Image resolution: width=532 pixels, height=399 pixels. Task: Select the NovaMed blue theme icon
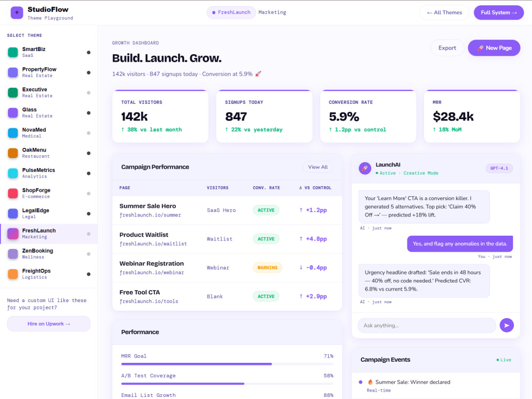pos(13,132)
